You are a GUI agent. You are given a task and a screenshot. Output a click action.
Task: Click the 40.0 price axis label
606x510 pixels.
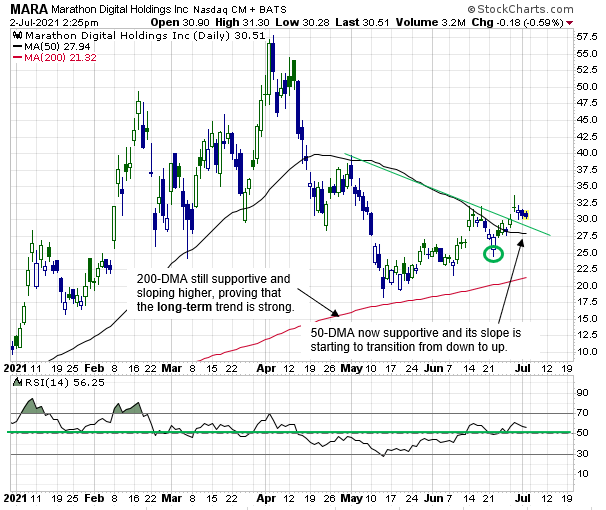pyautogui.click(x=587, y=153)
